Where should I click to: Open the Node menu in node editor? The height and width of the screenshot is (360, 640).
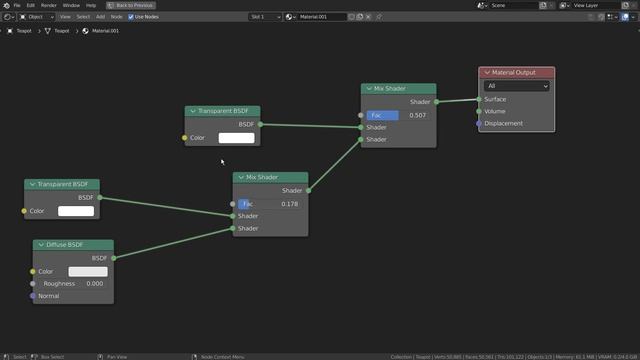coord(116,17)
